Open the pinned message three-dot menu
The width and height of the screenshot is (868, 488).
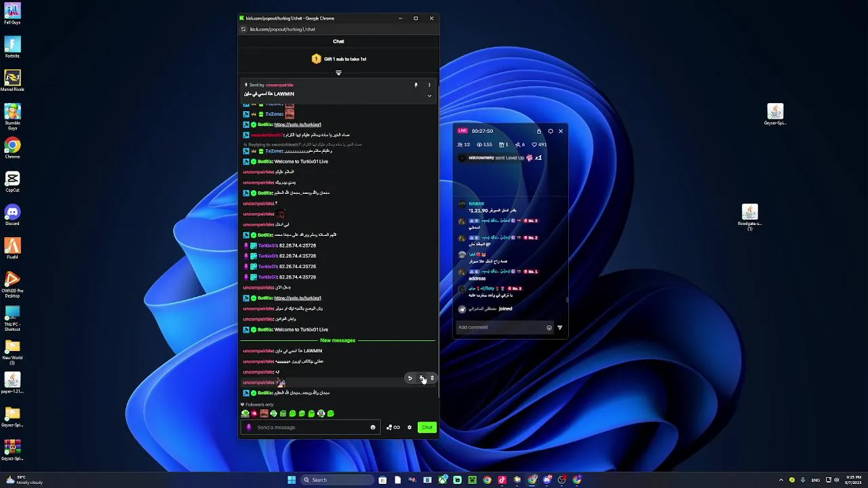point(429,85)
